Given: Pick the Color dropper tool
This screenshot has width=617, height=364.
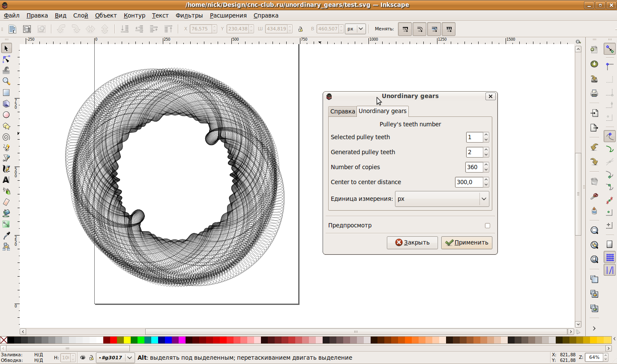Looking at the screenshot, I should pyautogui.click(x=6, y=236).
